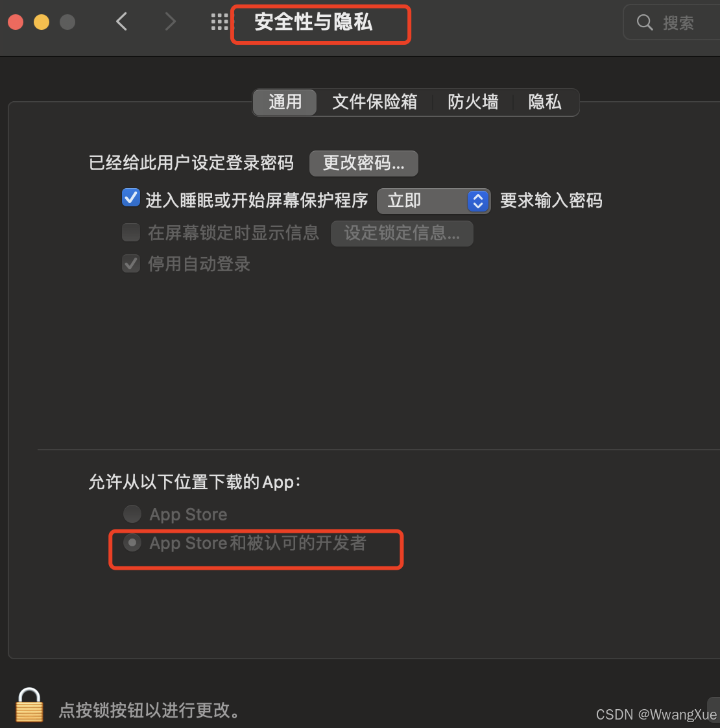Toggle 停用自动登录 checkbox

click(131, 263)
